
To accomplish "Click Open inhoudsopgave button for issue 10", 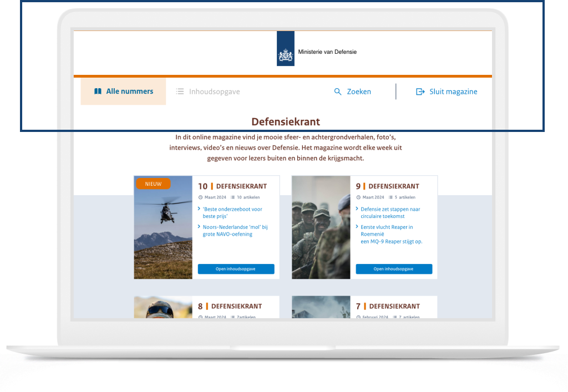I will 236,269.
